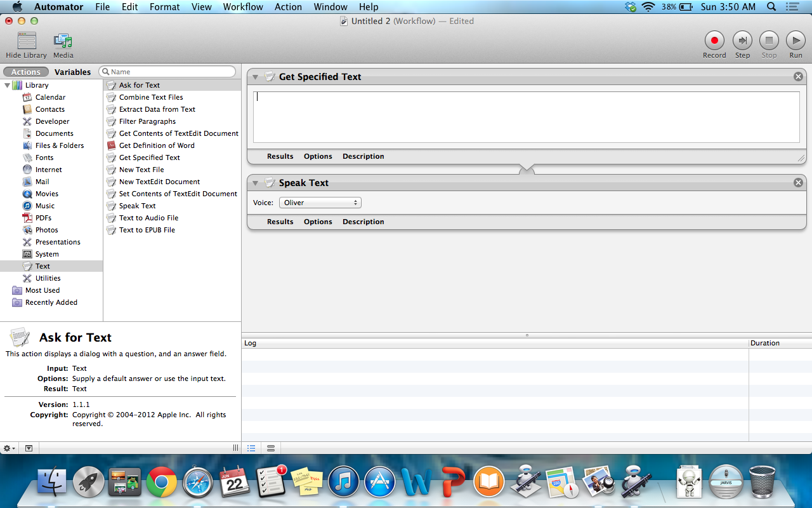The width and height of the screenshot is (812, 508).
Task: Open the Action menu
Action: pyautogui.click(x=288, y=7)
